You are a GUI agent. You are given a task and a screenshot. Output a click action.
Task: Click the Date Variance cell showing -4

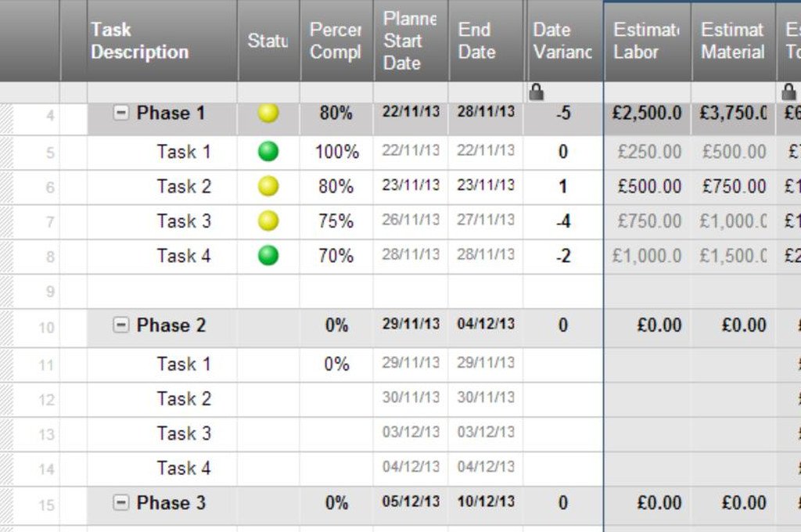[x=562, y=221]
